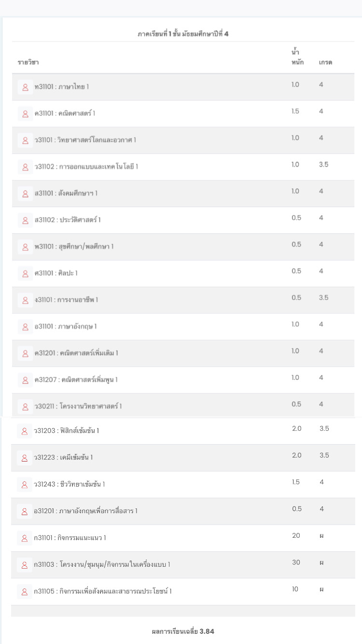Click the ว31223 เคมีเข้มข้น 1 subject name
The height and width of the screenshot is (644, 362).
coord(63,457)
